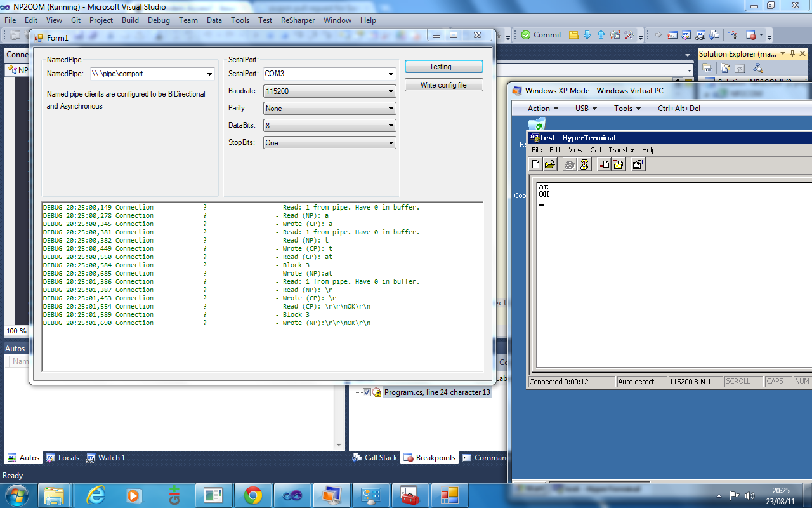Open the SerialPort COM3 dropdown

391,74
